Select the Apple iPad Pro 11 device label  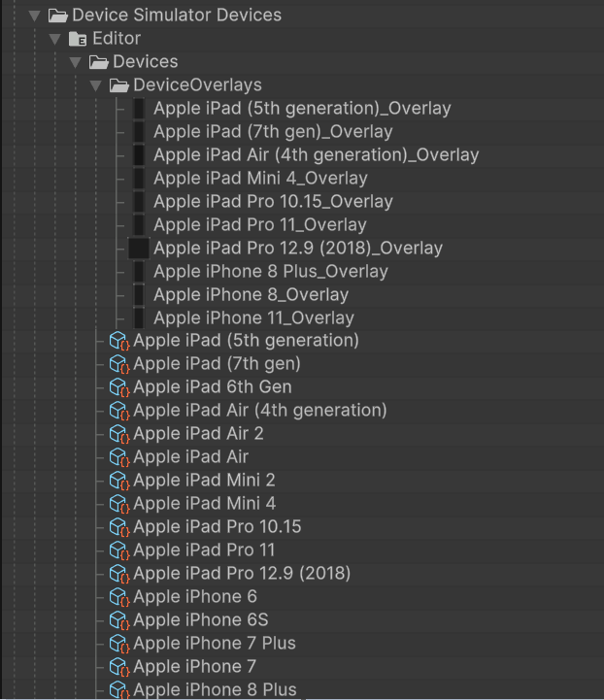[x=204, y=550]
